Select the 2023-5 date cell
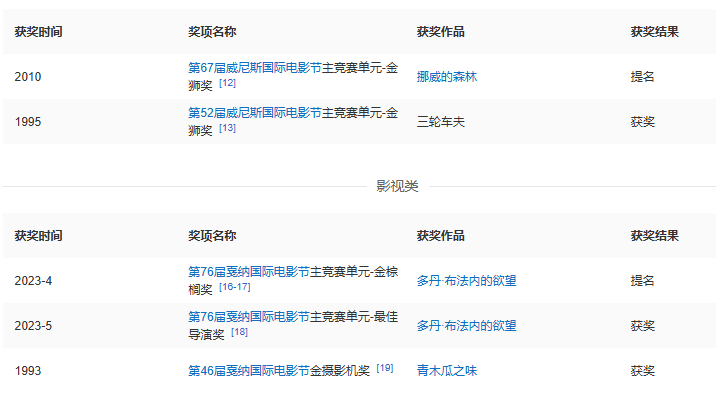This screenshot has height=407, width=716. pos(33,326)
